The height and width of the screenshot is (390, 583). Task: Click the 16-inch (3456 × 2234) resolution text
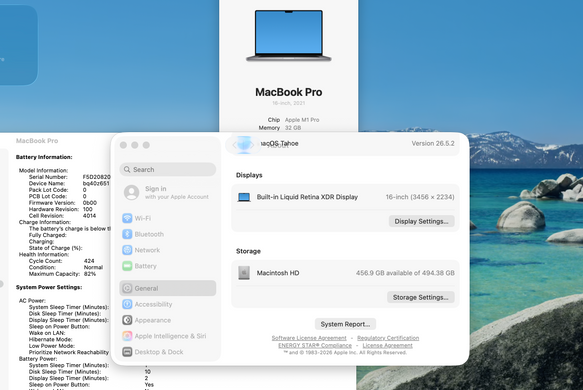420,197
